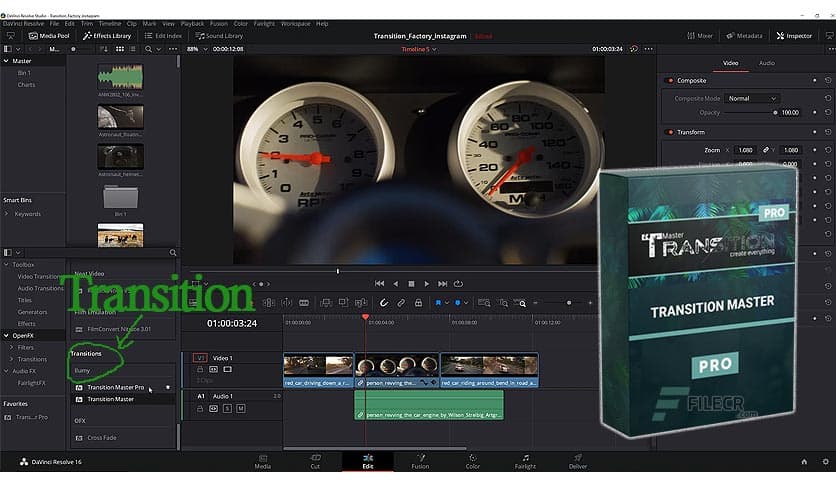Open the Trim menu
This screenshot has height=484, width=836.
point(87,23)
